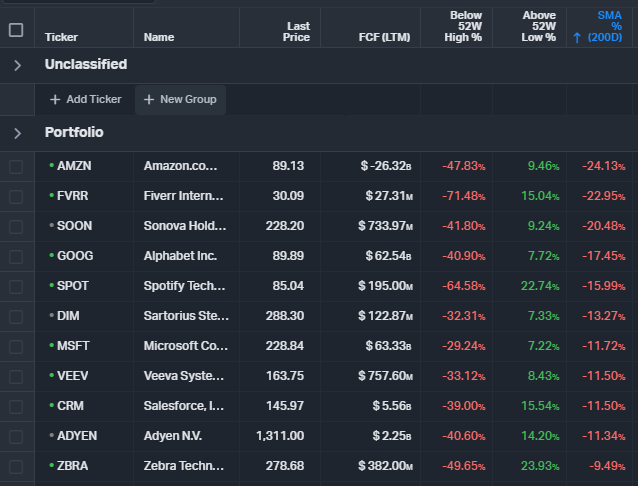Click the -9.49% SMA value
The width and height of the screenshot is (638, 486).
(607, 466)
